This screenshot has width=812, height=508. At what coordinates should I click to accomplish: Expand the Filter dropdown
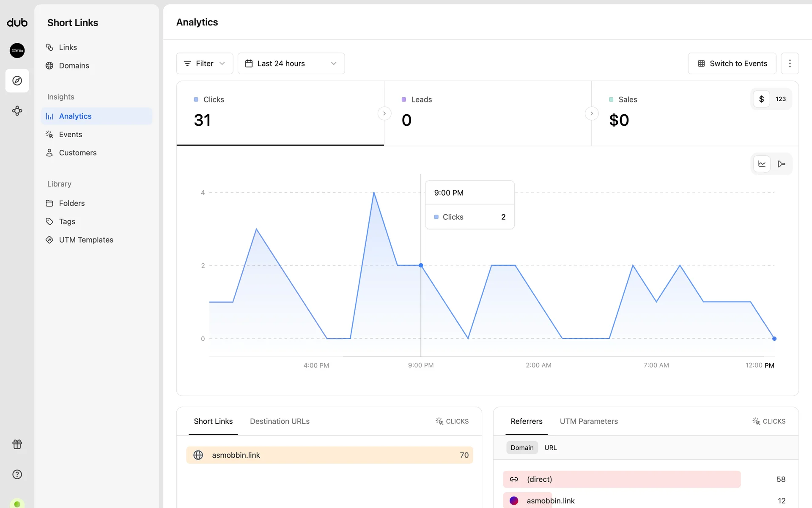pos(204,63)
